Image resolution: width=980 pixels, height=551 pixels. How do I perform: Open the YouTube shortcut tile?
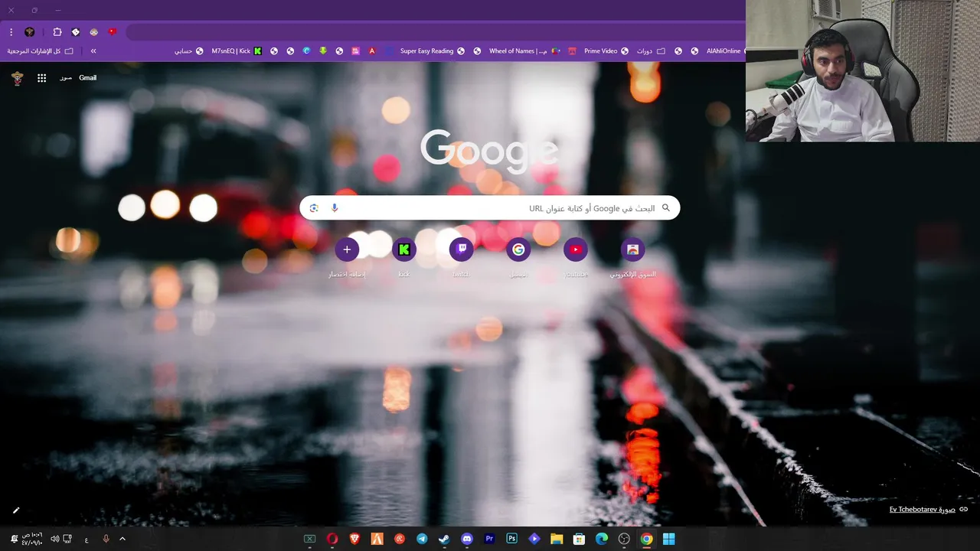click(x=576, y=249)
